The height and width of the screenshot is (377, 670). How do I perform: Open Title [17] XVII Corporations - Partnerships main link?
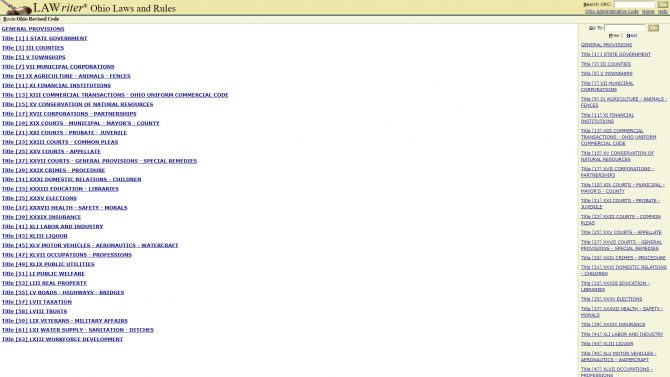point(69,114)
